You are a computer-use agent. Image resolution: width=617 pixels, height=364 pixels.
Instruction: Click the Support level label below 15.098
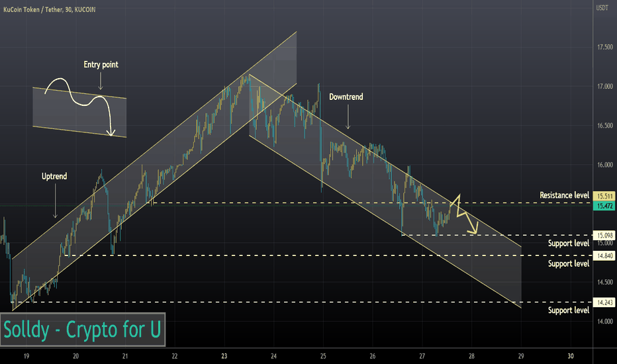pos(569,243)
